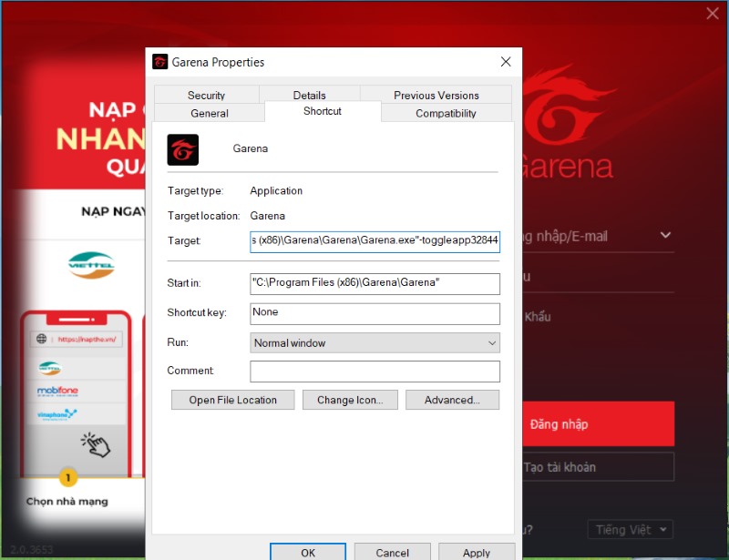Click the Đăng nhập login button

click(599, 423)
